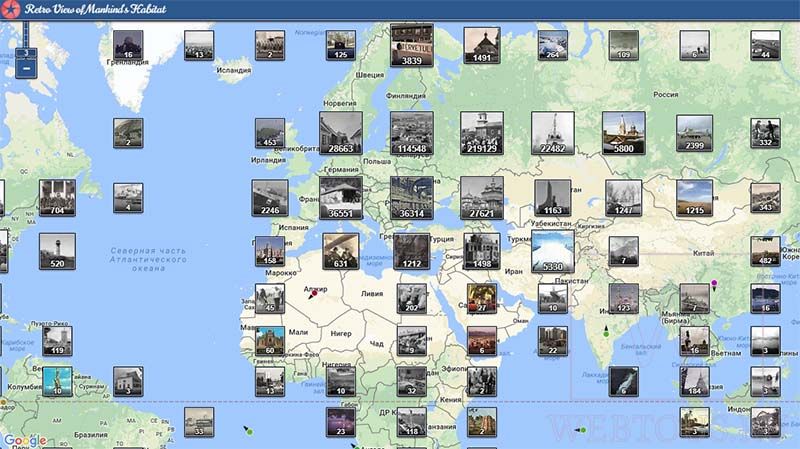Click the green marker in India
800x449 pixels.
point(606,332)
